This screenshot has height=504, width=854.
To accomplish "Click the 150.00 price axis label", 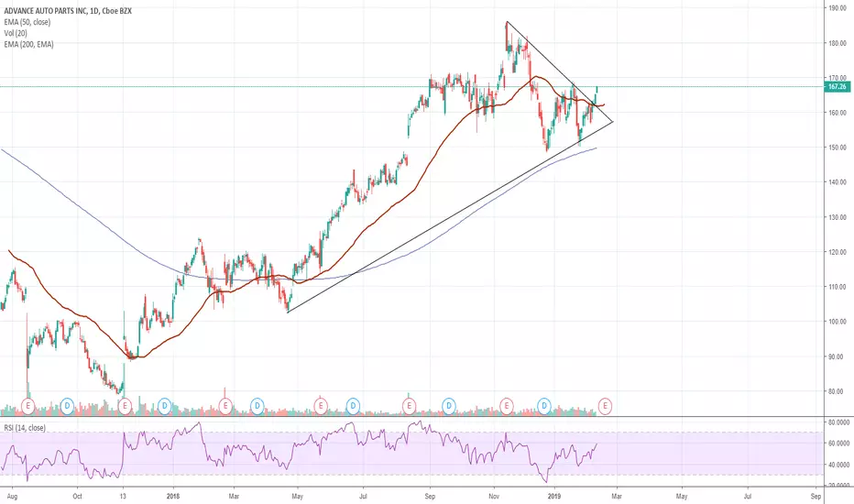I will 838,148.
